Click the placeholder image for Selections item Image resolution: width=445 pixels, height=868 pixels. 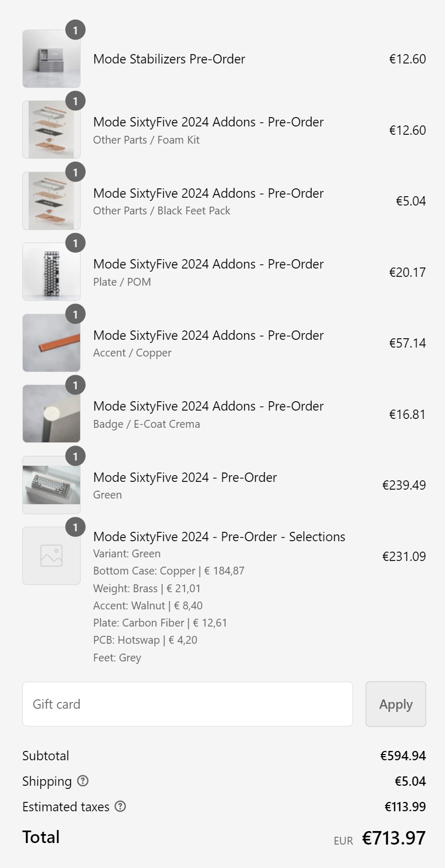[x=51, y=556]
